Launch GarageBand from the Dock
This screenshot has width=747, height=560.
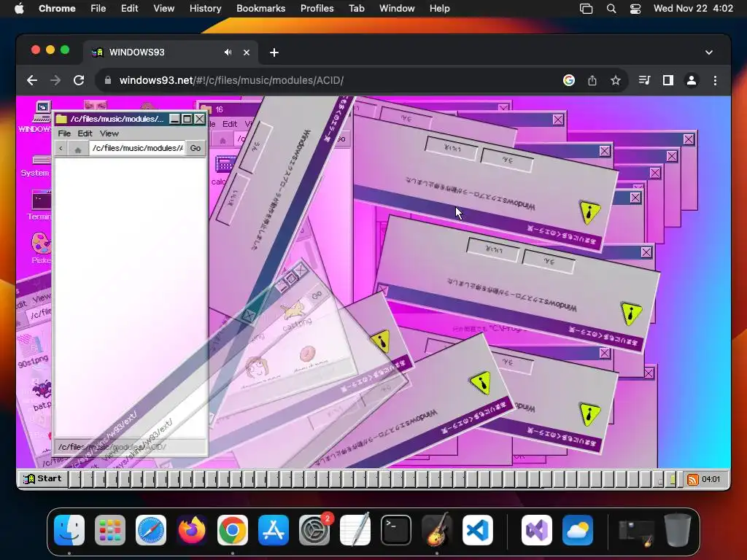[x=437, y=530]
